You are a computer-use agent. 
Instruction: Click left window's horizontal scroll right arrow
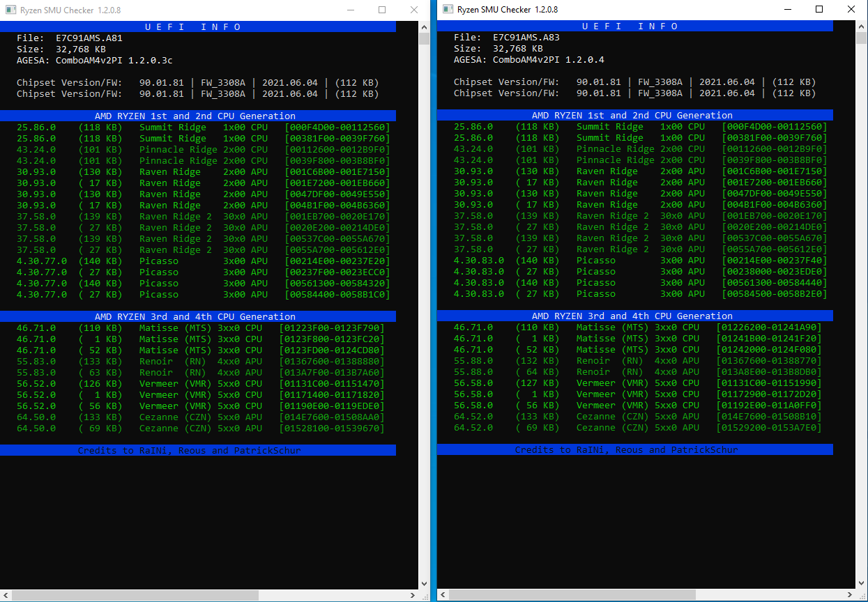point(413,596)
